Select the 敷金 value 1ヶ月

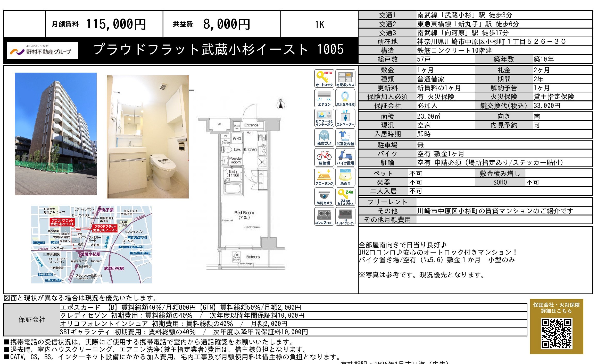(x=425, y=70)
